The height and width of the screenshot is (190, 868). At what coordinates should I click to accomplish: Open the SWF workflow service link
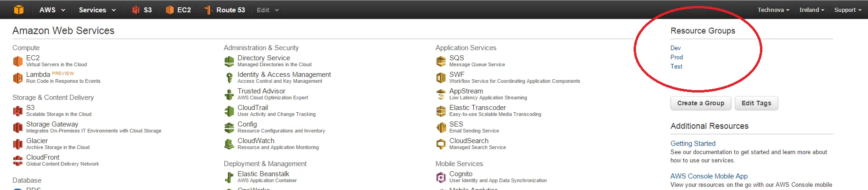(x=457, y=74)
